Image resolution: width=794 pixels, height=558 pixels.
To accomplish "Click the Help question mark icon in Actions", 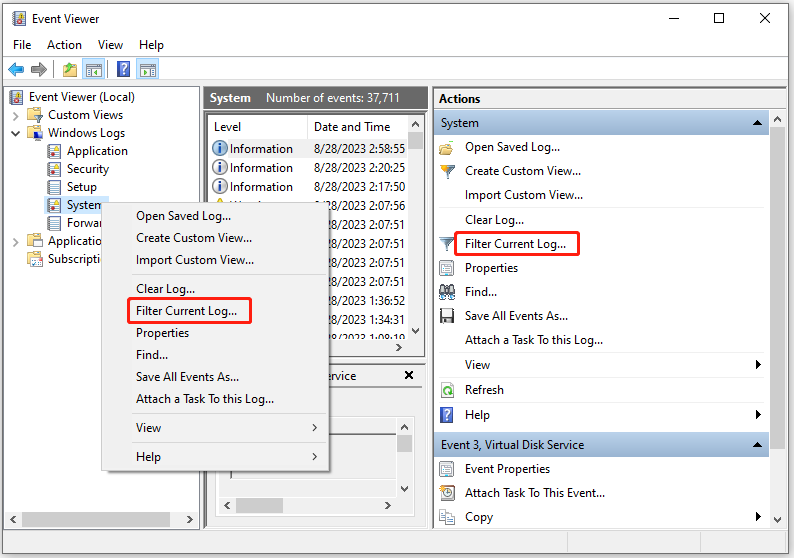I will point(447,415).
